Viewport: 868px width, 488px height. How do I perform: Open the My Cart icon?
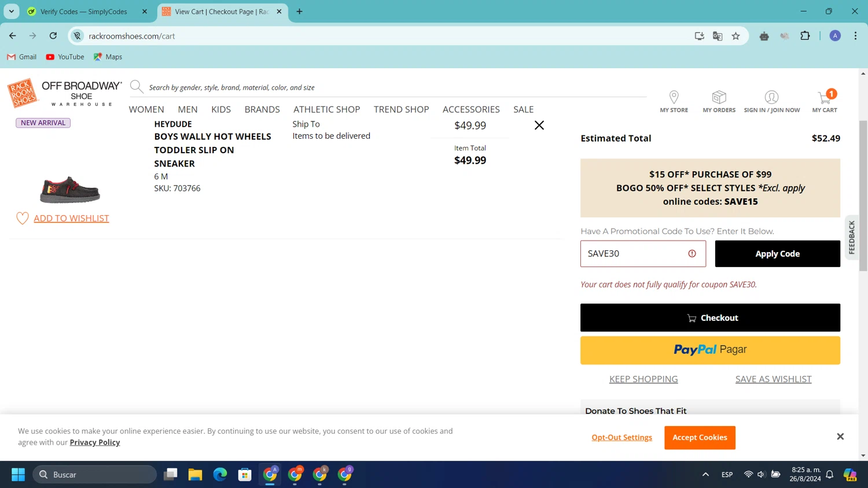point(825,97)
